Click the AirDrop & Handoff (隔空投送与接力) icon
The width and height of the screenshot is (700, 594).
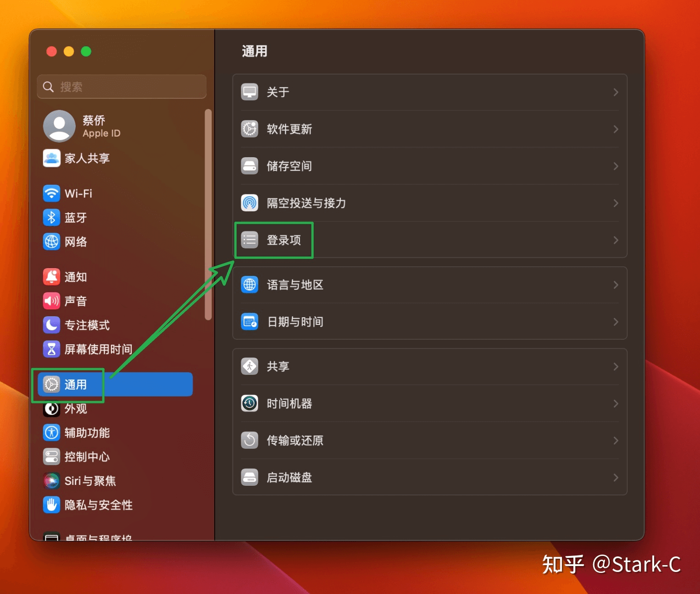click(x=250, y=203)
